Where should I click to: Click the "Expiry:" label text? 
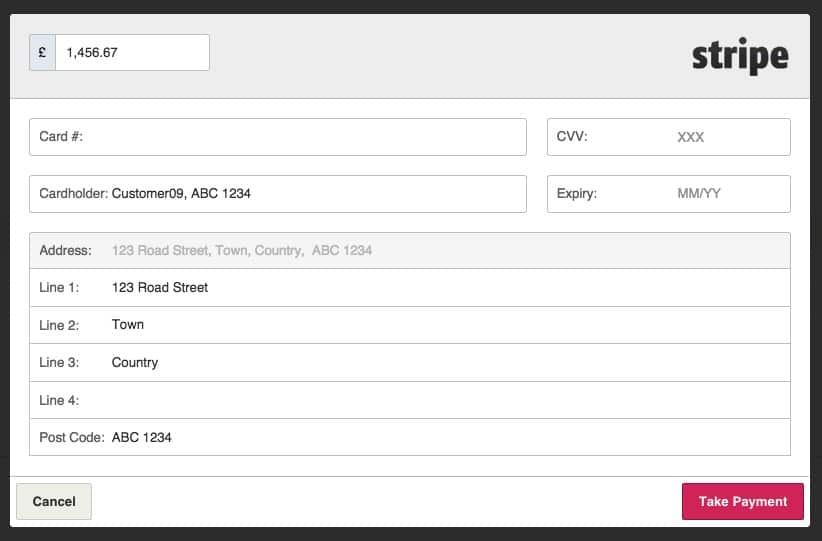pos(576,194)
